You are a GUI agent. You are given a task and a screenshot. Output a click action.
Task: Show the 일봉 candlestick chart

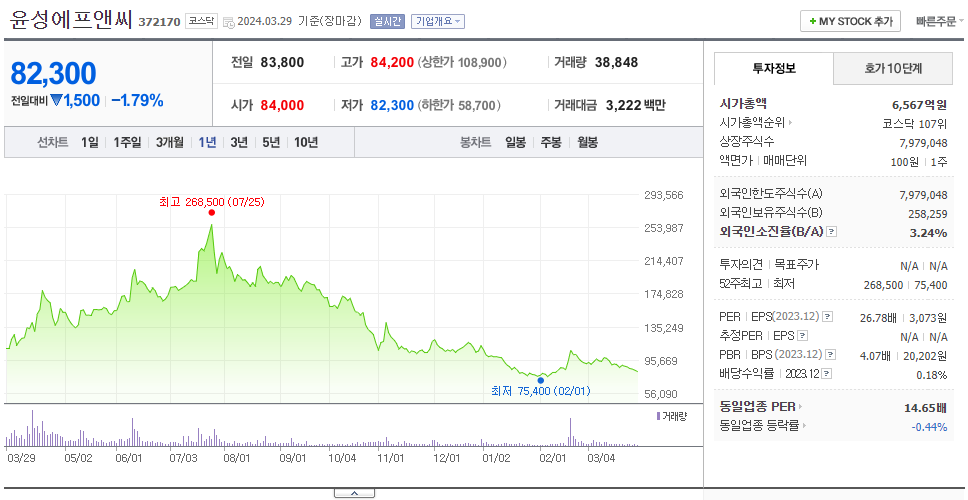[515, 143]
